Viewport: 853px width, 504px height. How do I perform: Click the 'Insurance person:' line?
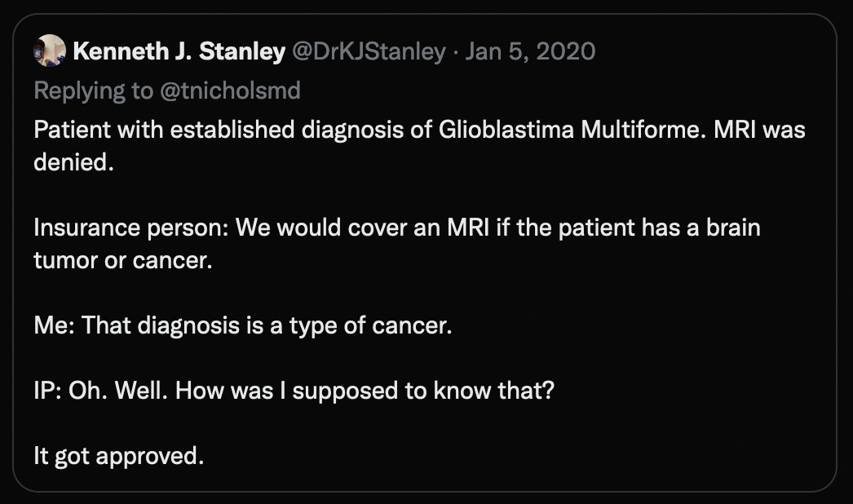point(130,227)
